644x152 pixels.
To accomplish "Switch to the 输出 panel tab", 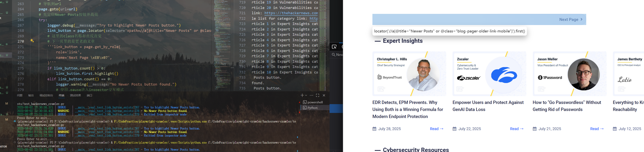I will [31, 95].
